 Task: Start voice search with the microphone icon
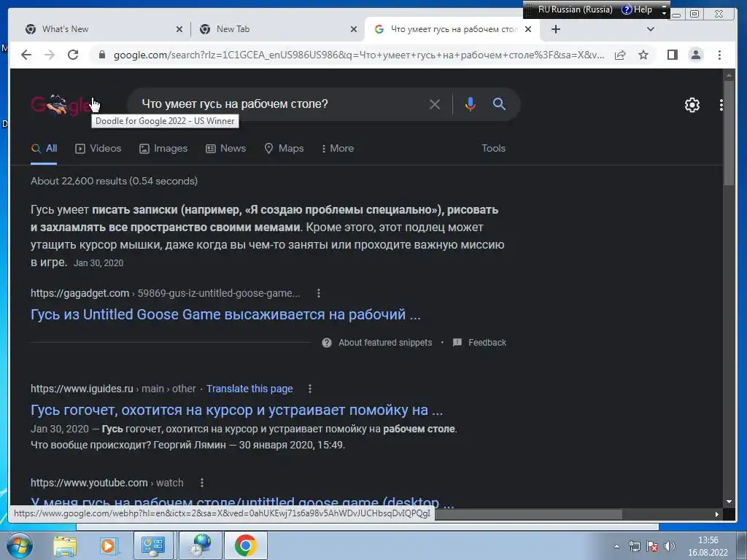(x=470, y=104)
